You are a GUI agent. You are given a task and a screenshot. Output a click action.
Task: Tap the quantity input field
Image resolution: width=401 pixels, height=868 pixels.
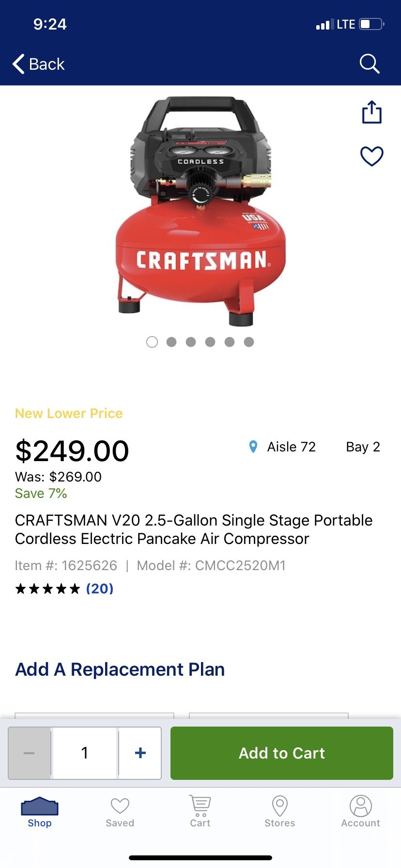click(x=85, y=753)
